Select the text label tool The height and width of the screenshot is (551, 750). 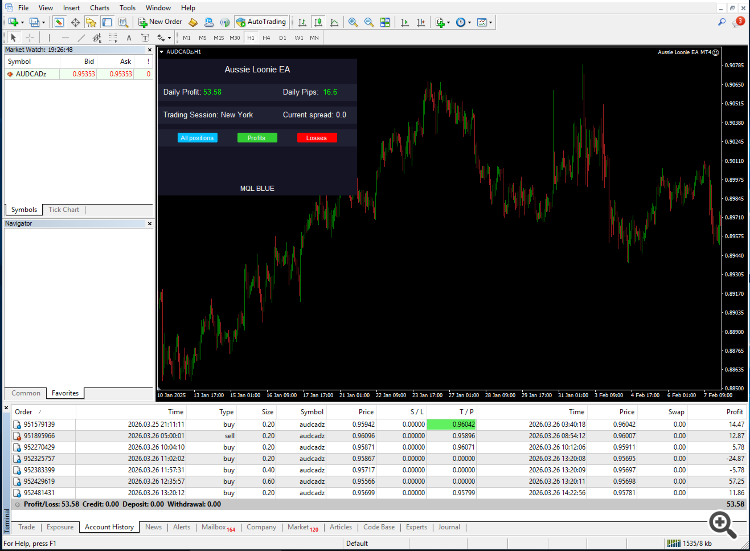point(145,37)
